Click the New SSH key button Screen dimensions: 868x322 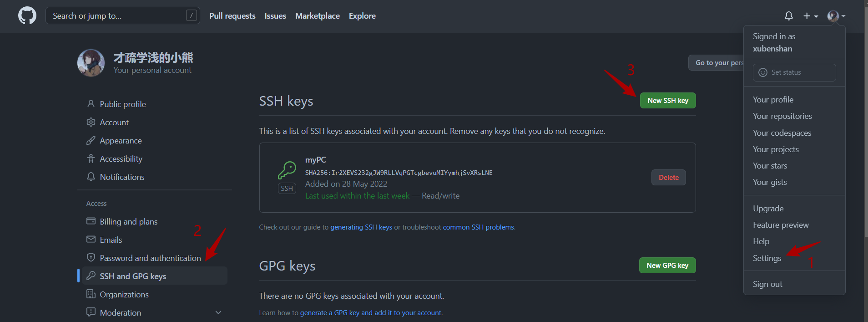tap(668, 101)
